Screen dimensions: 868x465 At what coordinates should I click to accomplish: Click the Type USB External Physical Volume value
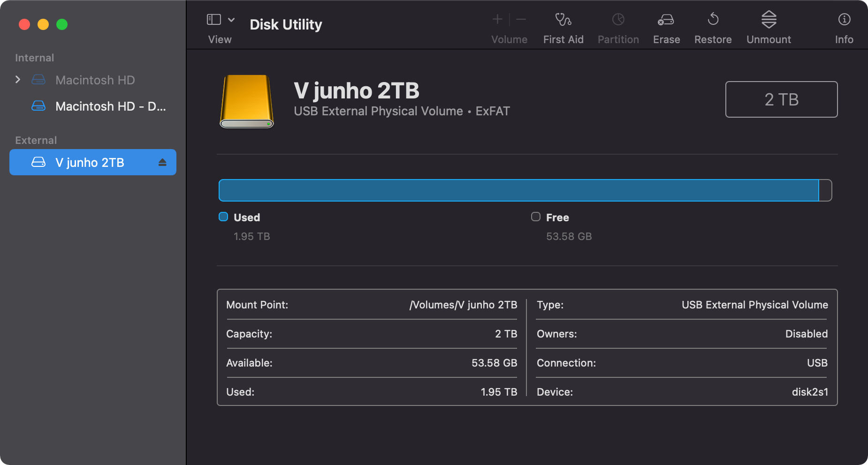point(755,305)
